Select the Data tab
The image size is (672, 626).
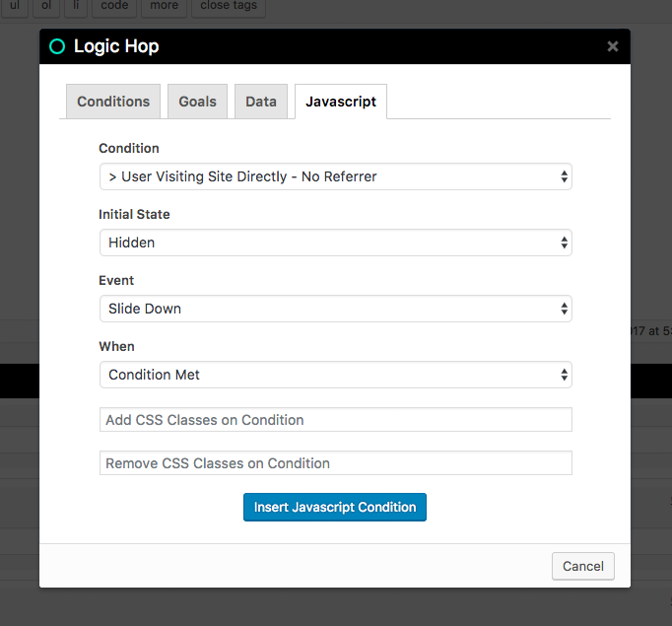click(x=261, y=102)
